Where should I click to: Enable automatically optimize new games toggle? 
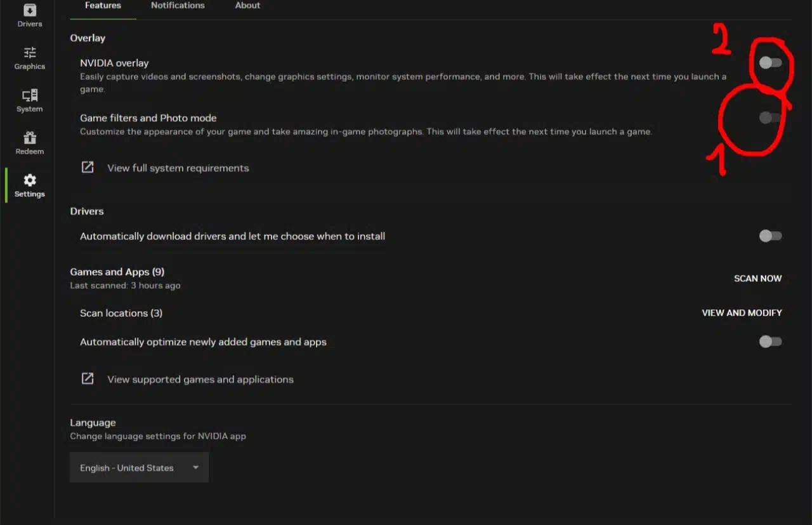pos(770,342)
